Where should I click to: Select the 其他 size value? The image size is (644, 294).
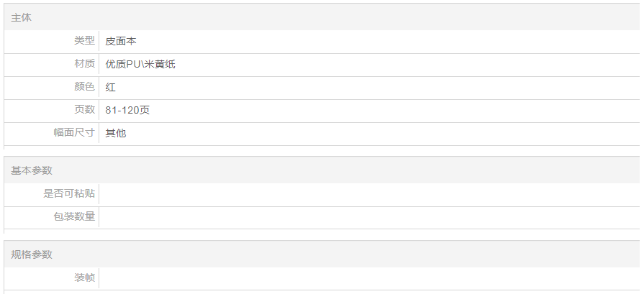coord(116,133)
